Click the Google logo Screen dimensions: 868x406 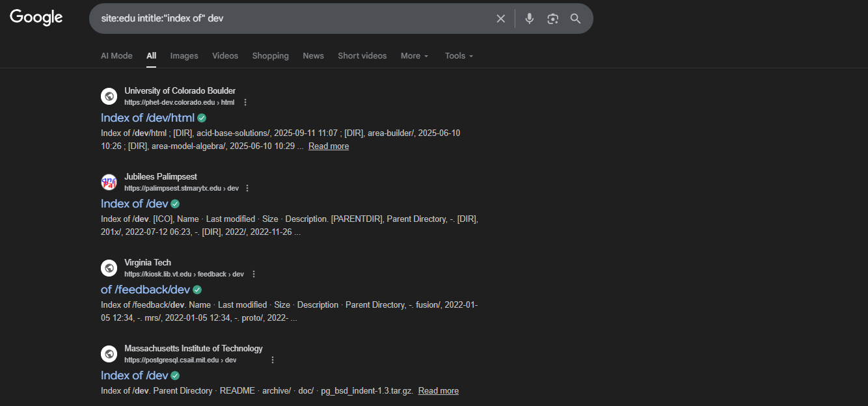(36, 18)
